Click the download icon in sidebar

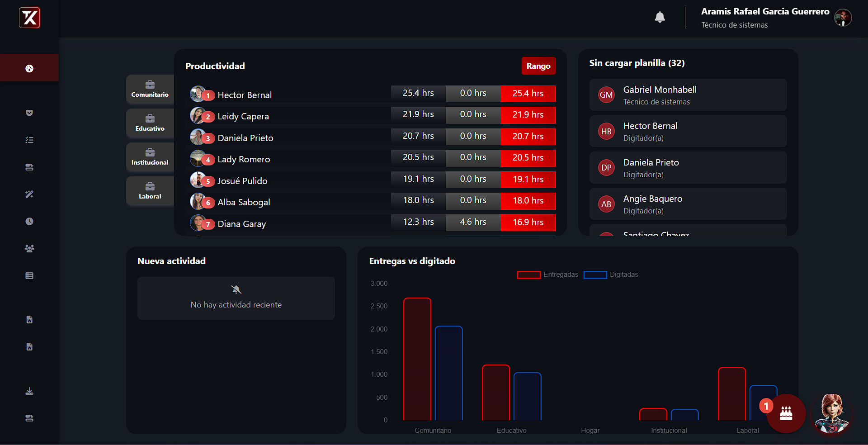point(29,391)
